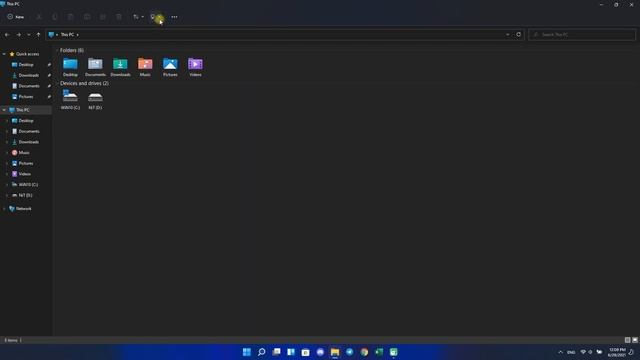640x360 pixels.
Task: Click the clock and date in the taskbar
Action: click(617, 352)
